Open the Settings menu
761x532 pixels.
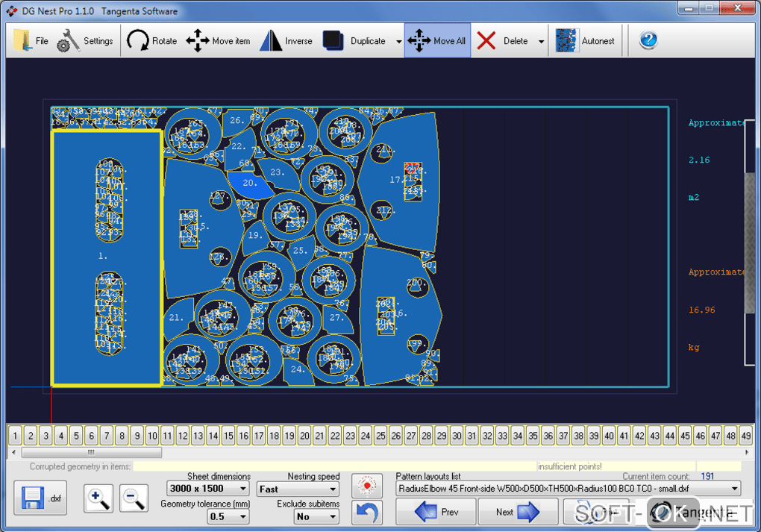pyautogui.click(x=85, y=41)
